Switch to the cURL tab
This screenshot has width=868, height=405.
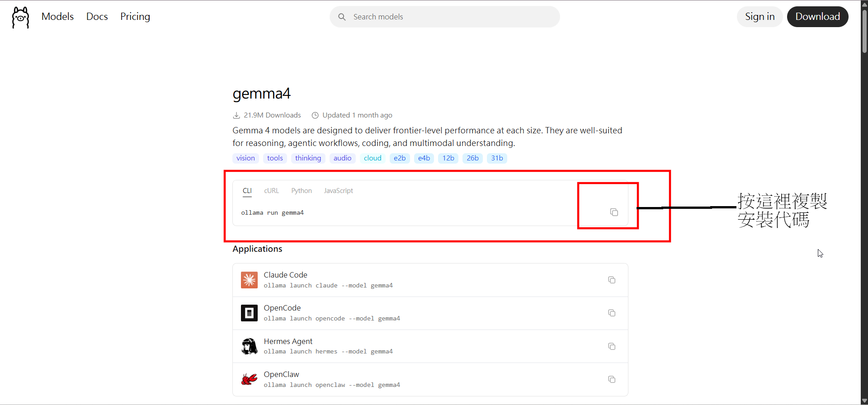pyautogui.click(x=272, y=191)
